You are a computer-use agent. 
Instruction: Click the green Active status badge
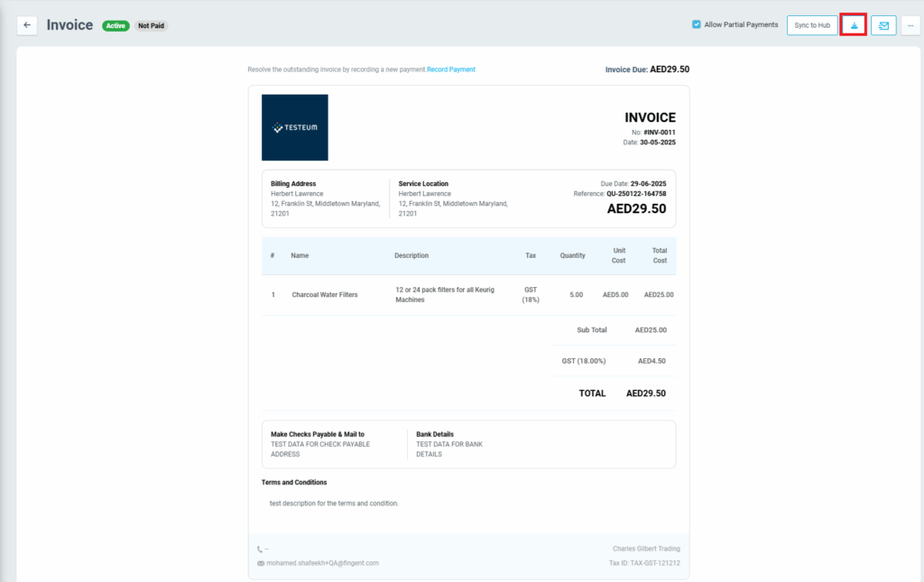click(115, 26)
